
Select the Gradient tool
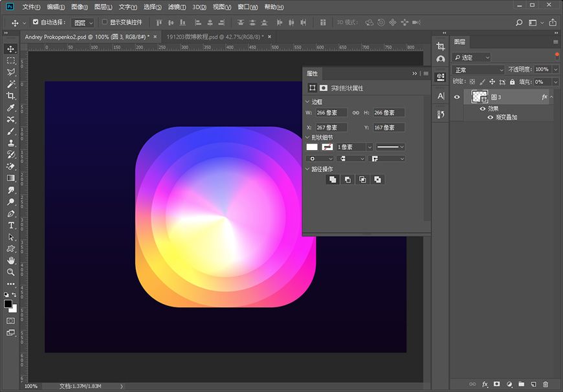coord(11,178)
